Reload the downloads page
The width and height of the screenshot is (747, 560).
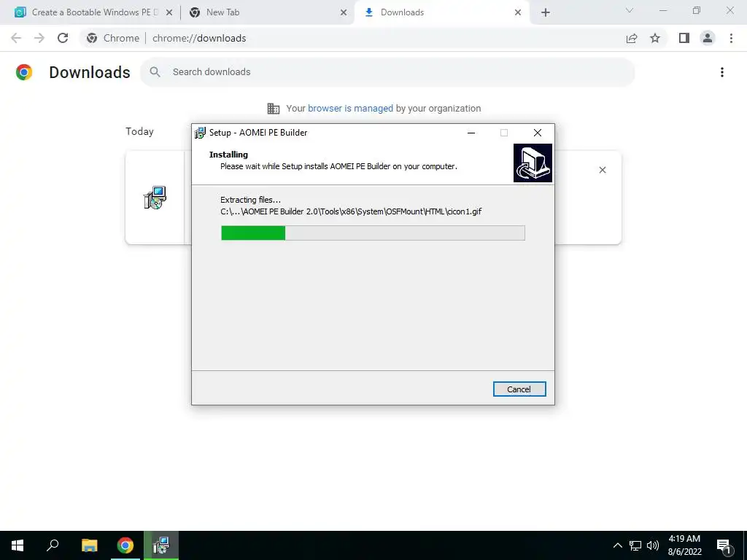point(63,38)
